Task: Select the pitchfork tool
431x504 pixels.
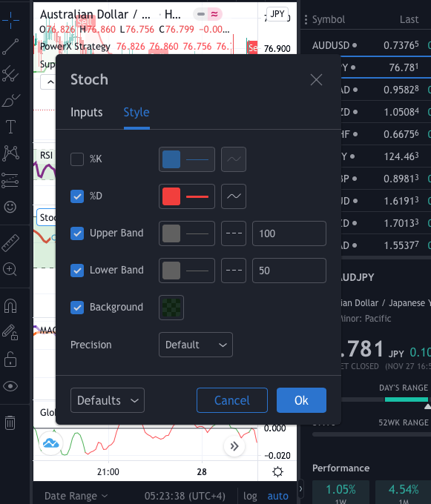Action: (10, 73)
